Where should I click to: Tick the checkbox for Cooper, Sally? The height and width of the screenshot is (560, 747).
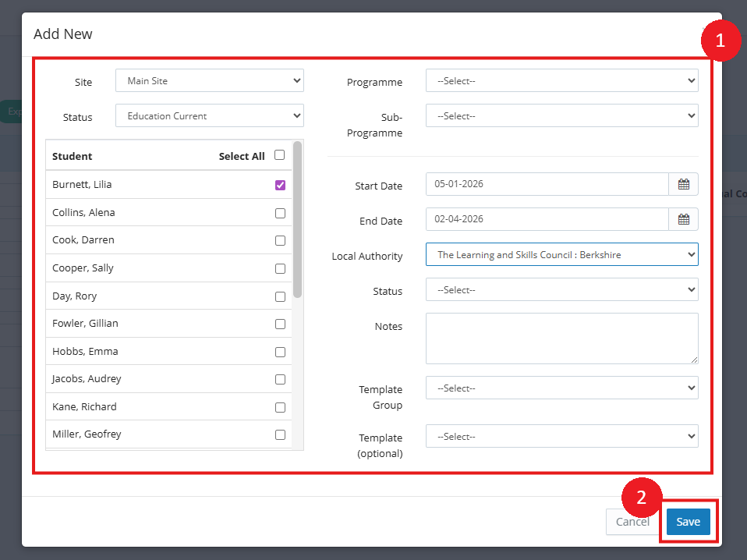[x=280, y=269]
